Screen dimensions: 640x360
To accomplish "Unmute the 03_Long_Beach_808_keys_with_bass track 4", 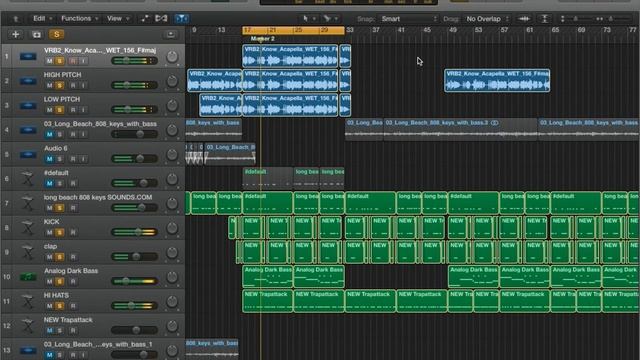I will pos(49,135).
